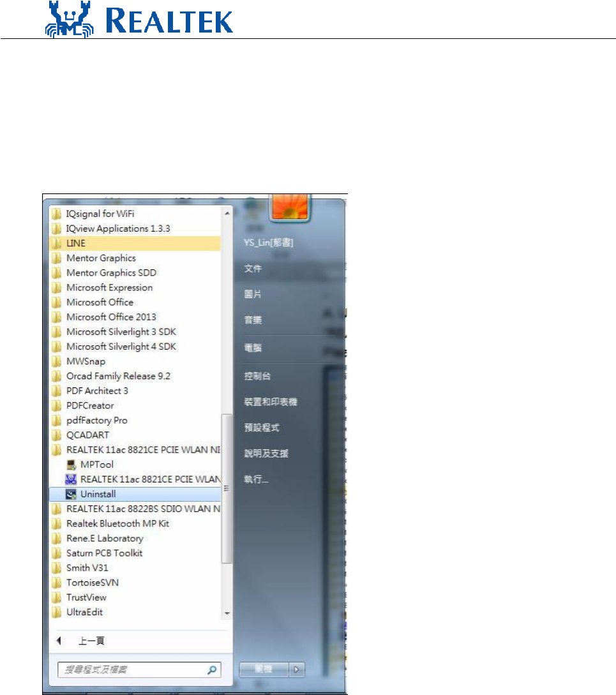Click the programs list scrollbar thumb

tap(227, 488)
